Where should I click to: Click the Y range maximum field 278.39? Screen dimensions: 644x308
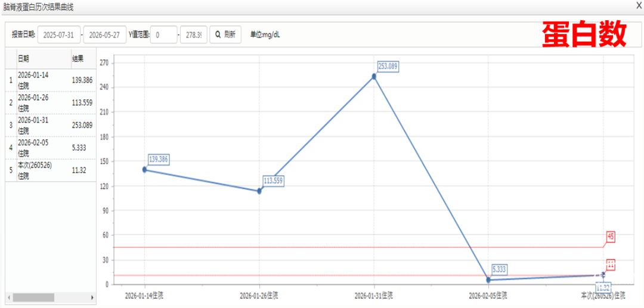coord(193,35)
